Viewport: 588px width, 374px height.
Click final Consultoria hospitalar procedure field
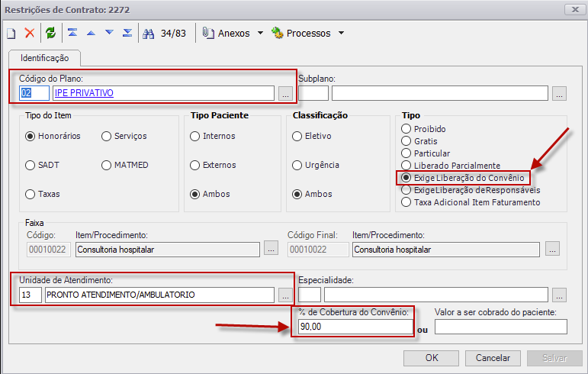[x=446, y=250]
